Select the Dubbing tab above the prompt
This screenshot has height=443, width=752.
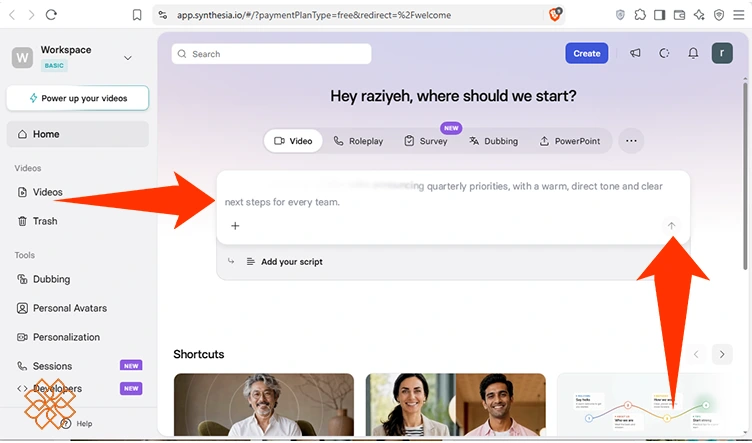494,141
